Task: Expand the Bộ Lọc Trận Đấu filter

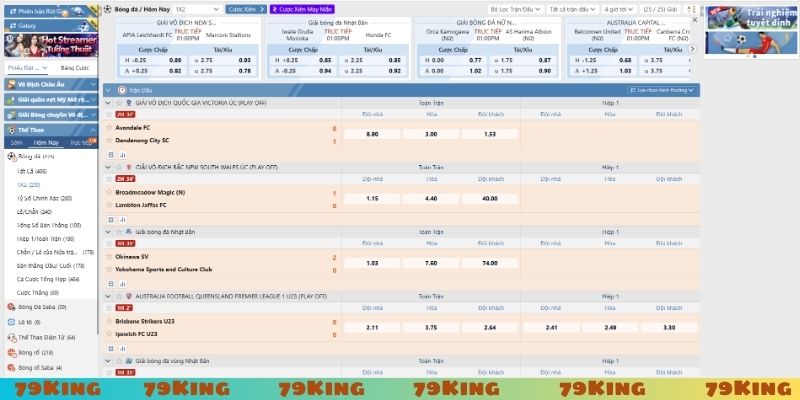Action: click(x=528, y=8)
